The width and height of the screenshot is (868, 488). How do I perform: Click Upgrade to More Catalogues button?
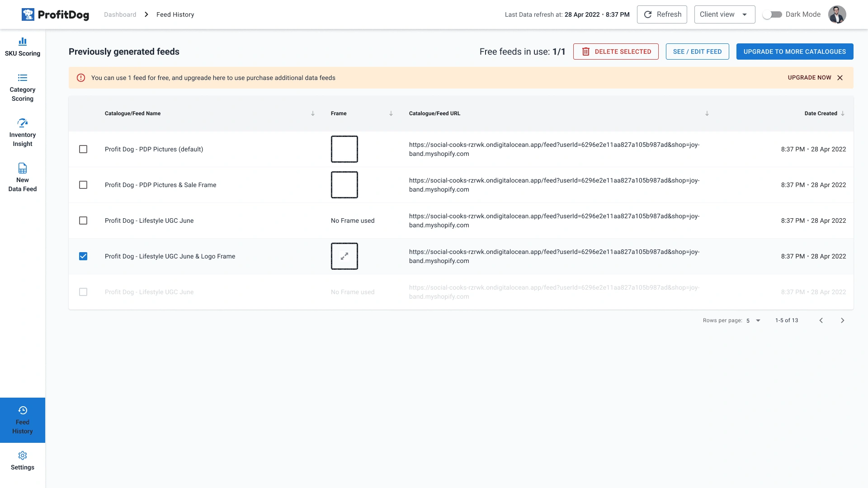point(794,52)
